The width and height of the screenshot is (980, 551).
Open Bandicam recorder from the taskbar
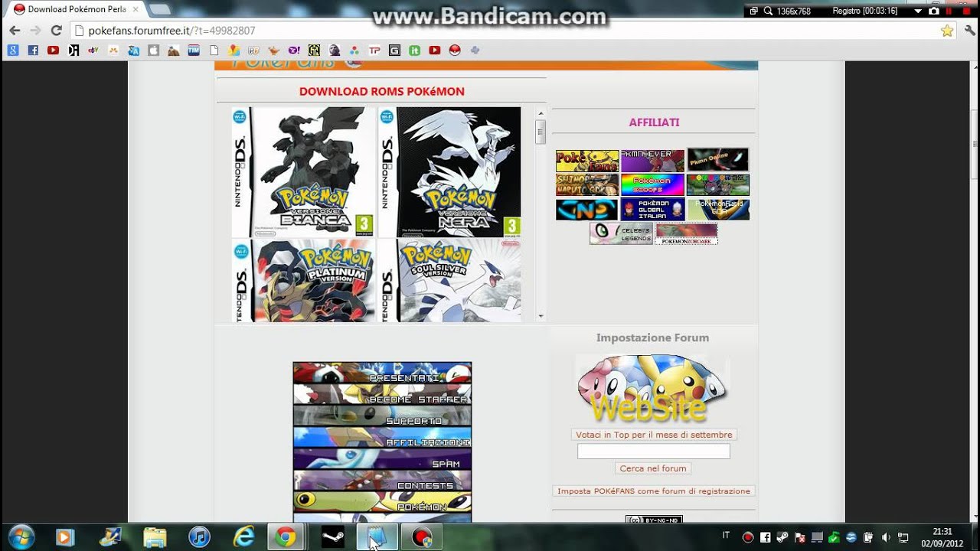click(x=422, y=537)
